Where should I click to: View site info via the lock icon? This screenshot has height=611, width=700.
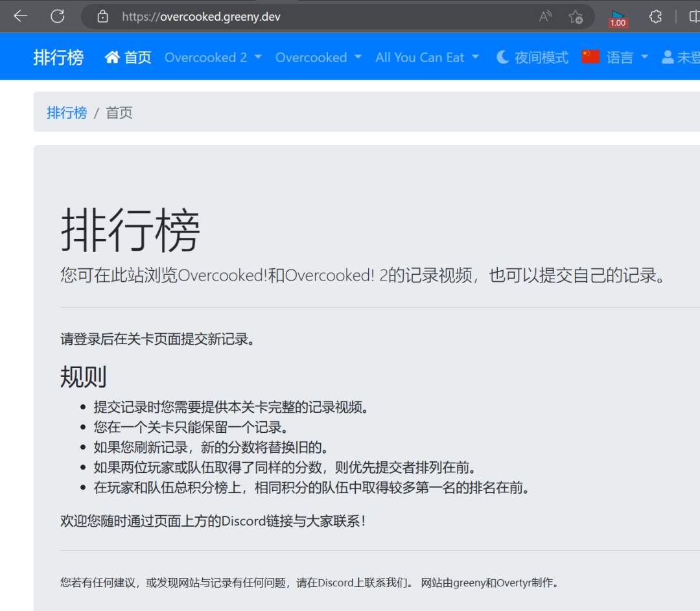coord(102,17)
